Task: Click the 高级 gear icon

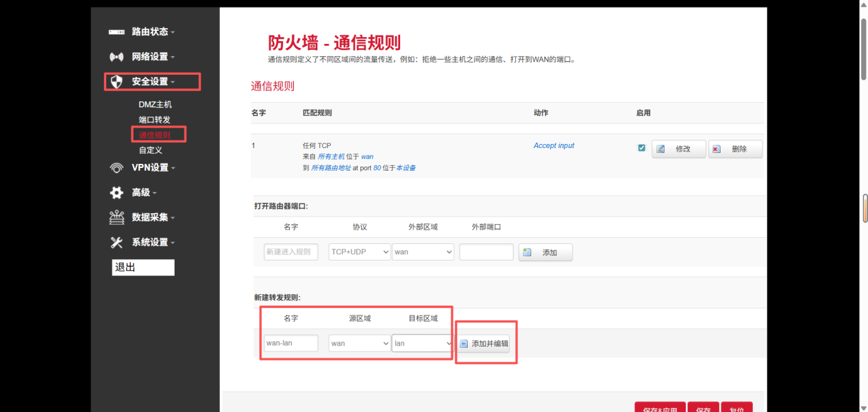Action: (x=115, y=193)
